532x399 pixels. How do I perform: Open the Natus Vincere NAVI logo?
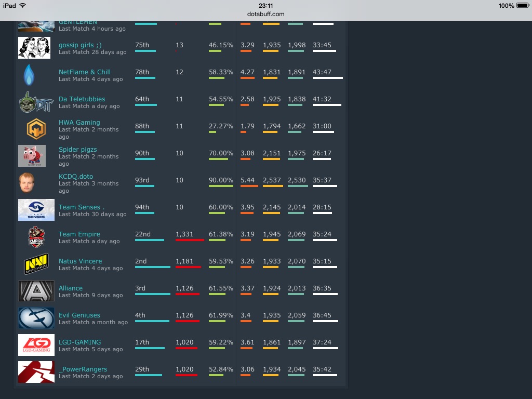click(36, 264)
